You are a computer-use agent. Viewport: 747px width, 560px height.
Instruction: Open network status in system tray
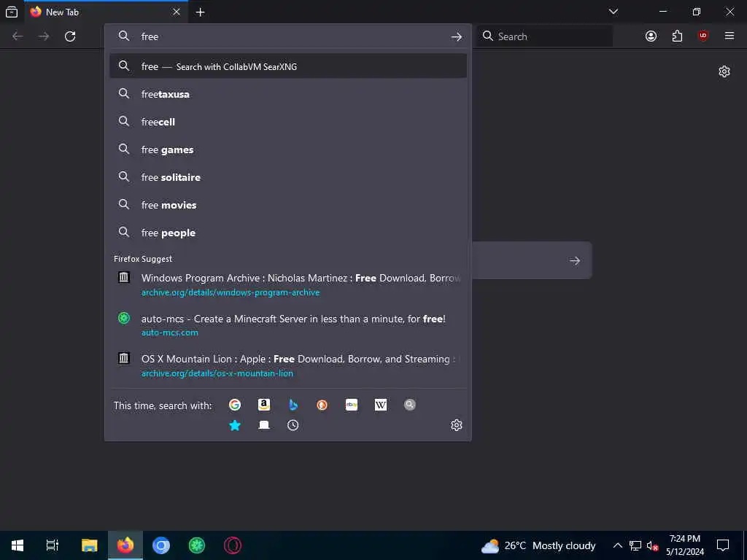tap(635, 545)
